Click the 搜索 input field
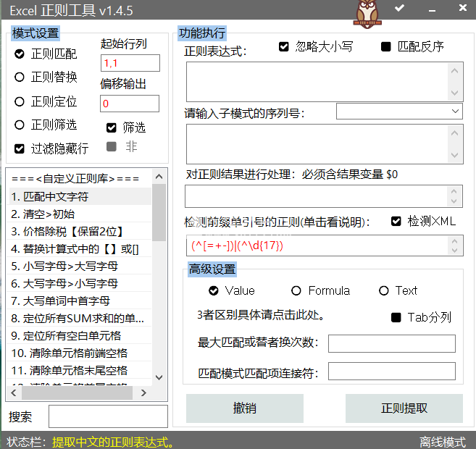This screenshot has width=476, height=449. pyautogui.click(x=108, y=416)
